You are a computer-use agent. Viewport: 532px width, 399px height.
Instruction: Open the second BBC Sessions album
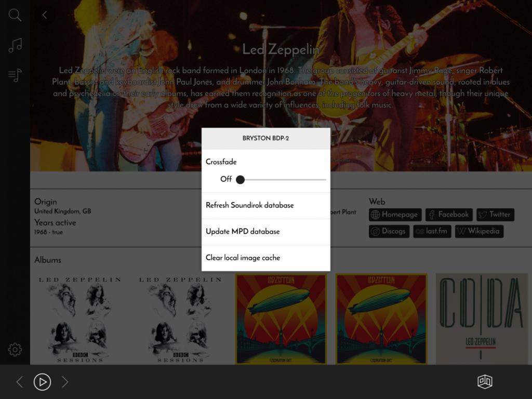point(180,319)
